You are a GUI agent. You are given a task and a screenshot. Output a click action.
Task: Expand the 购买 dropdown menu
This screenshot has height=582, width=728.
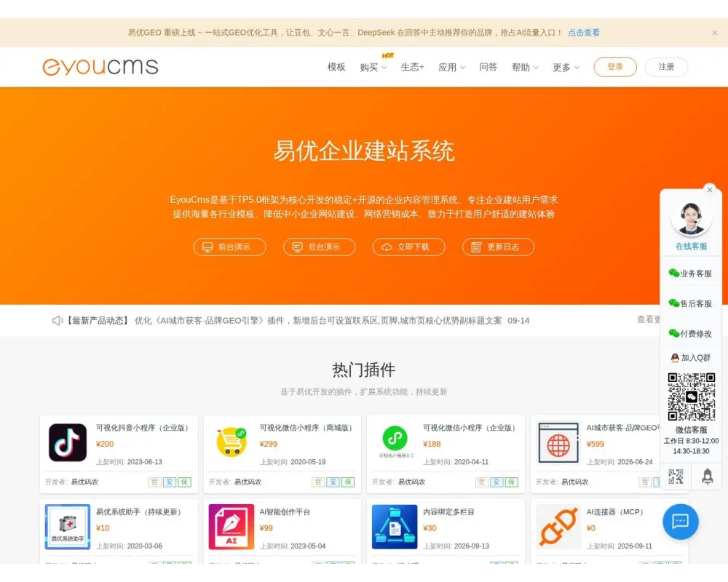373,68
